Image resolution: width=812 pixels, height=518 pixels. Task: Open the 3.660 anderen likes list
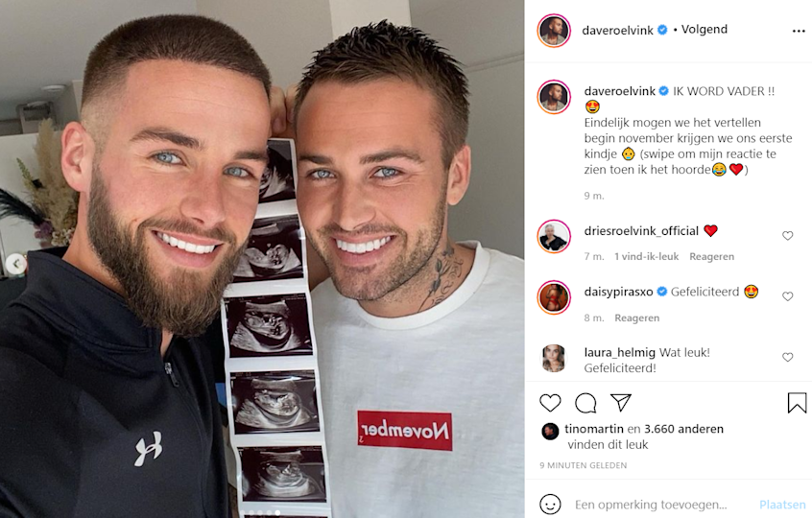point(683,429)
